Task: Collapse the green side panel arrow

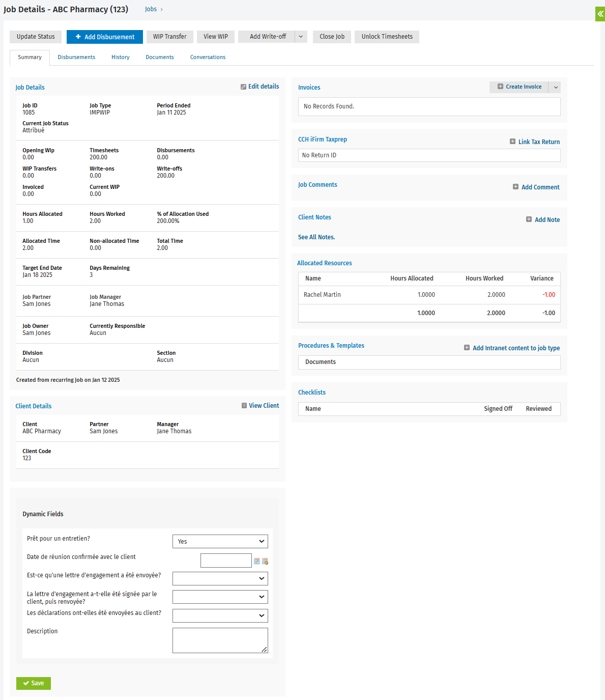Action: click(600, 14)
